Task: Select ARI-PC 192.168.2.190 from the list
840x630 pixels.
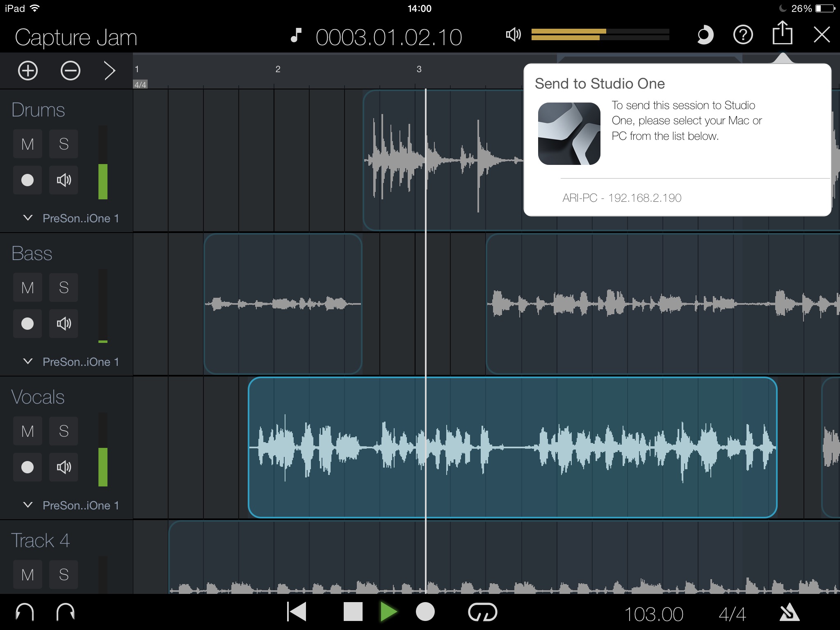Action: coord(622,198)
